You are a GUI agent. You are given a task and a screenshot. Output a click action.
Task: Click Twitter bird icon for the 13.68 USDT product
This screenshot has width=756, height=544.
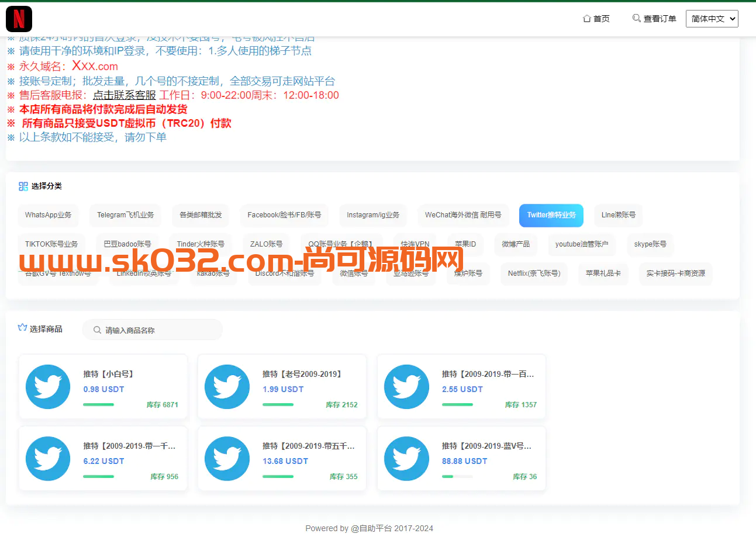pyautogui.click(x=227, y=459)
